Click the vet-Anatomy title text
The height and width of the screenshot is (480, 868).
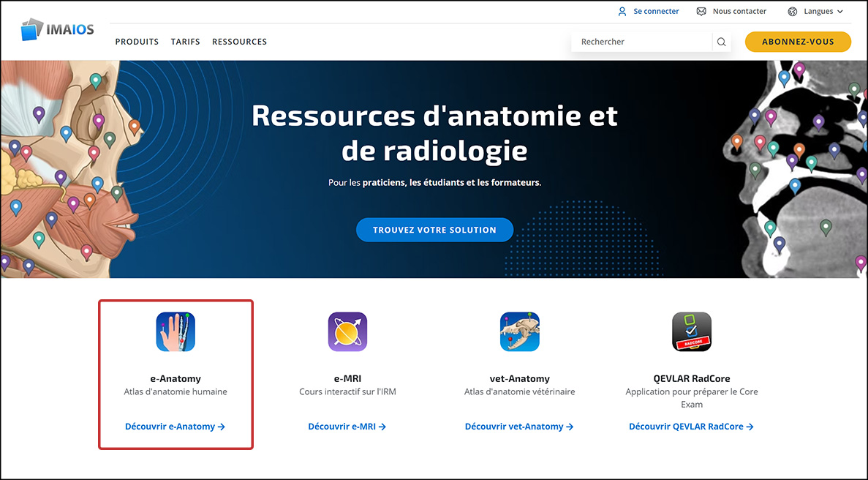point(520,379)
